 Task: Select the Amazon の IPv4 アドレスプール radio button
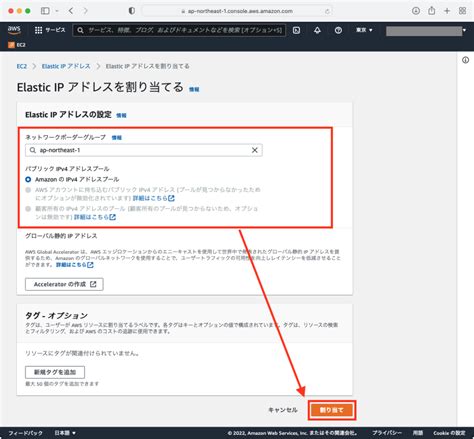pos(28,180)
